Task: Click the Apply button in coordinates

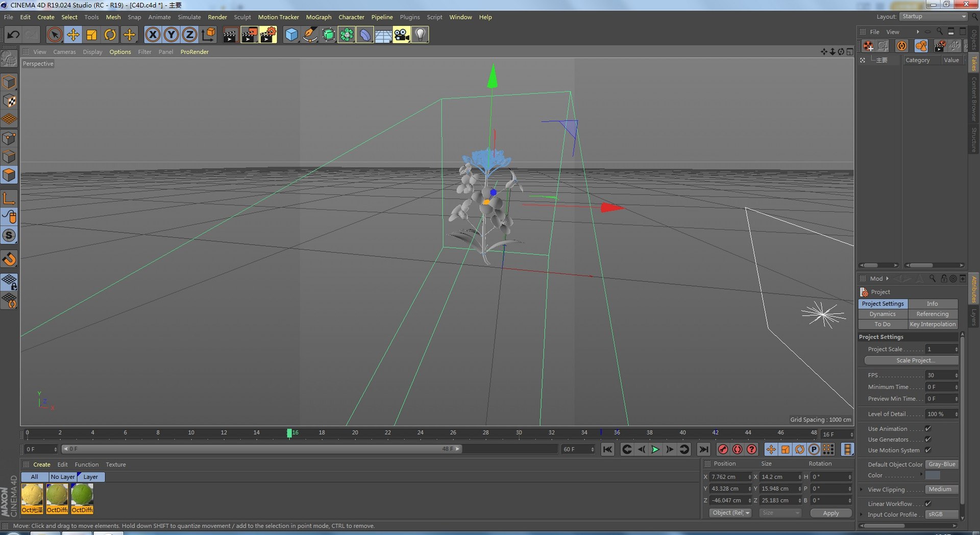Action: point(831,513)
